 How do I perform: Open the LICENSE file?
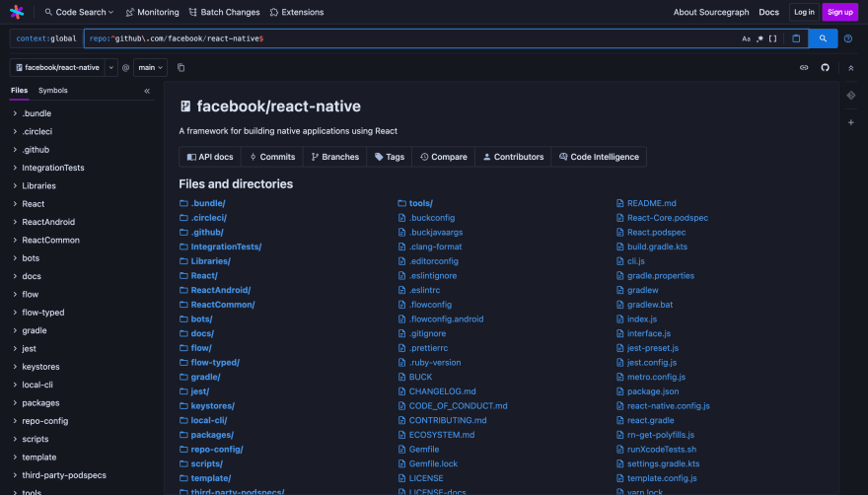pyautogui.click(x=426, y=478)
